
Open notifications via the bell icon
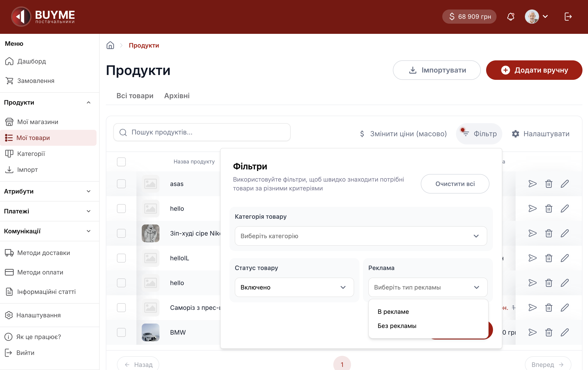pyautogui.click(x=511, y=16)
